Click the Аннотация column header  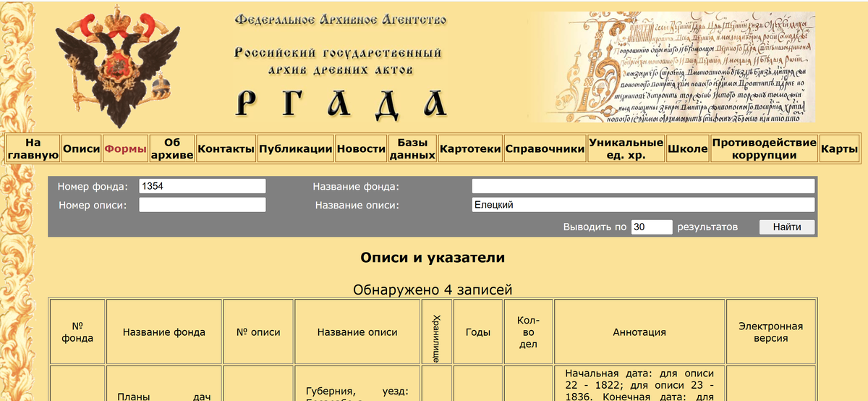pyautogui.click(x=639, y=332)
